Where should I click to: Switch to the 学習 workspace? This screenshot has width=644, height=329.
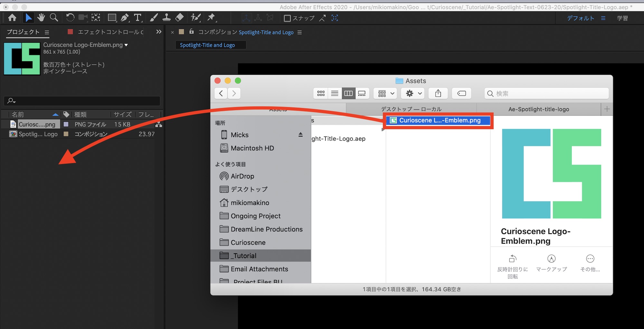(x=622, y=18)
